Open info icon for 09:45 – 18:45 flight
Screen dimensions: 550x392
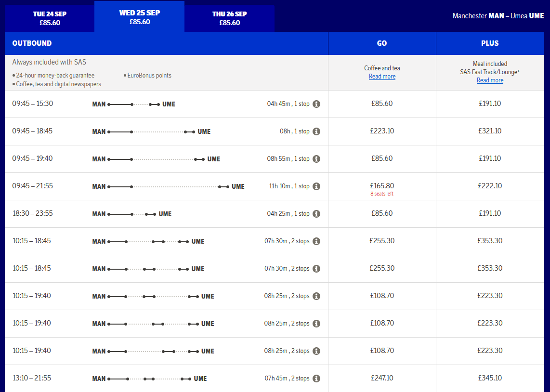point(316,131)
